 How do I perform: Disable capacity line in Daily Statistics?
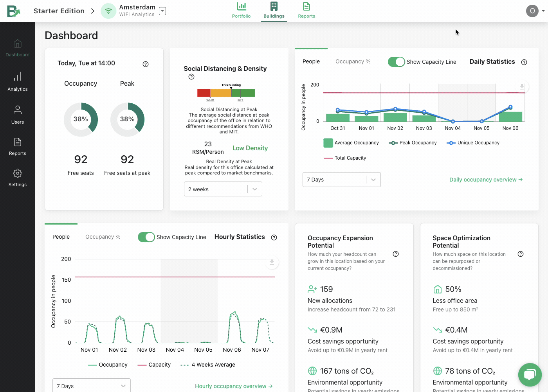[396, 62]
